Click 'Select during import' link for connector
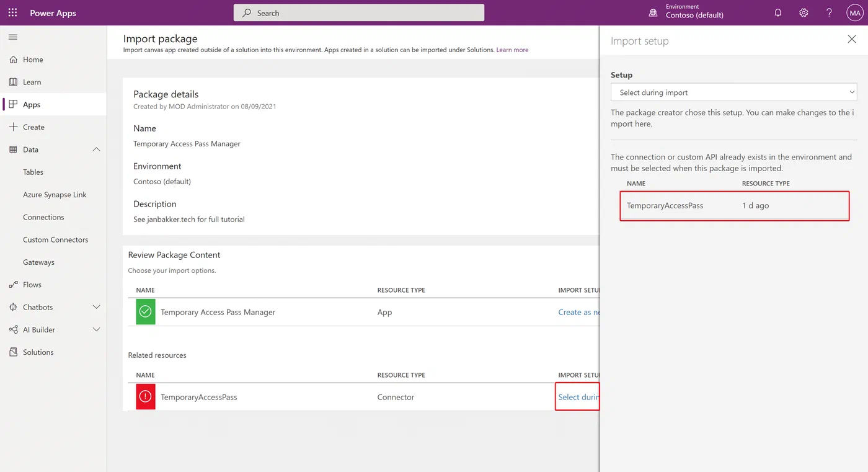Viewport: 868px width, 472px height. pyautogui.click(x=578, y=397)
